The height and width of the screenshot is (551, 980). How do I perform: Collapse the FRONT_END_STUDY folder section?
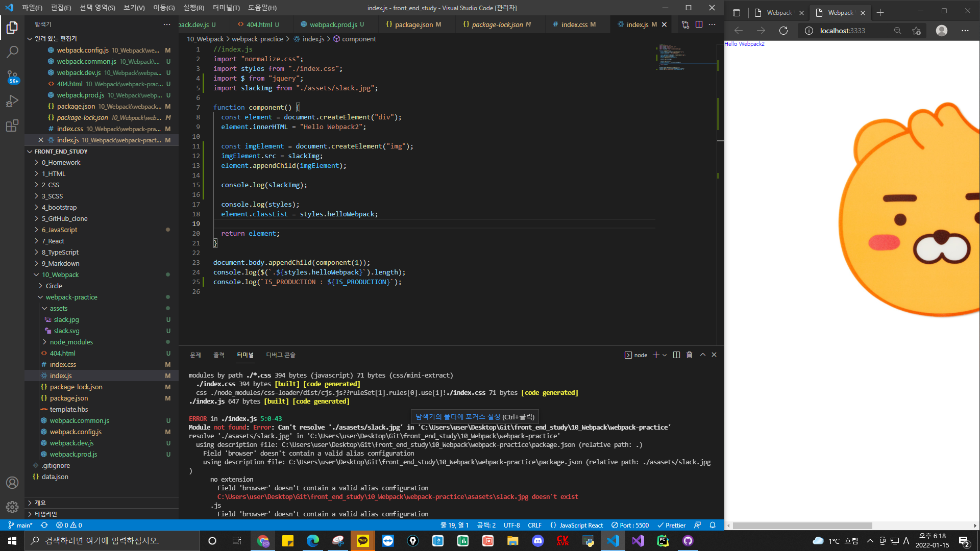[30, 152]
